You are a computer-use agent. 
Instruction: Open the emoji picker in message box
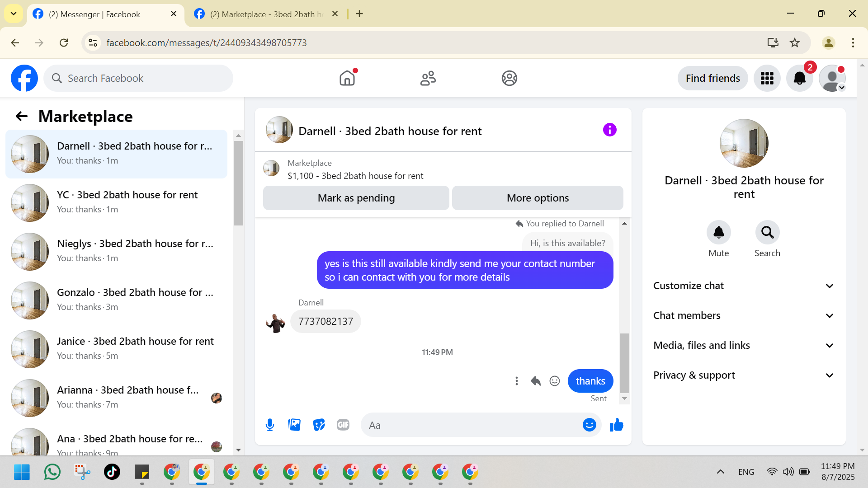pyautogui.click(x=589, y=425)
